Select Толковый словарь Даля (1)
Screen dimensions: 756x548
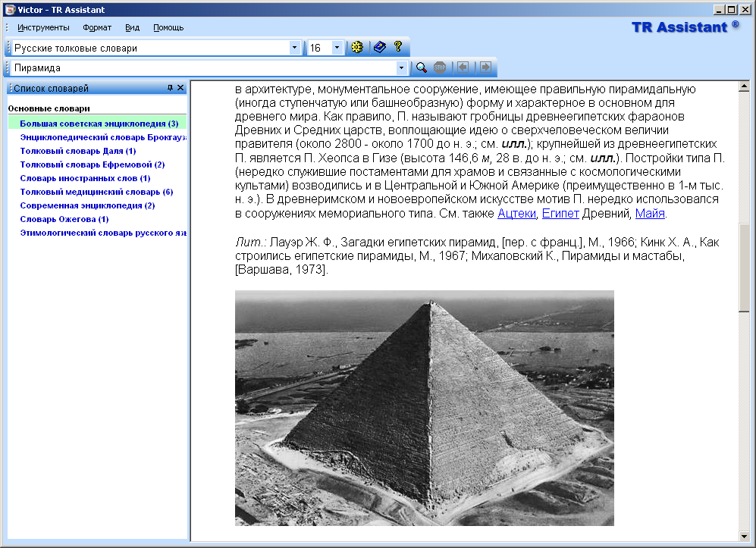(x=78, y=151)
